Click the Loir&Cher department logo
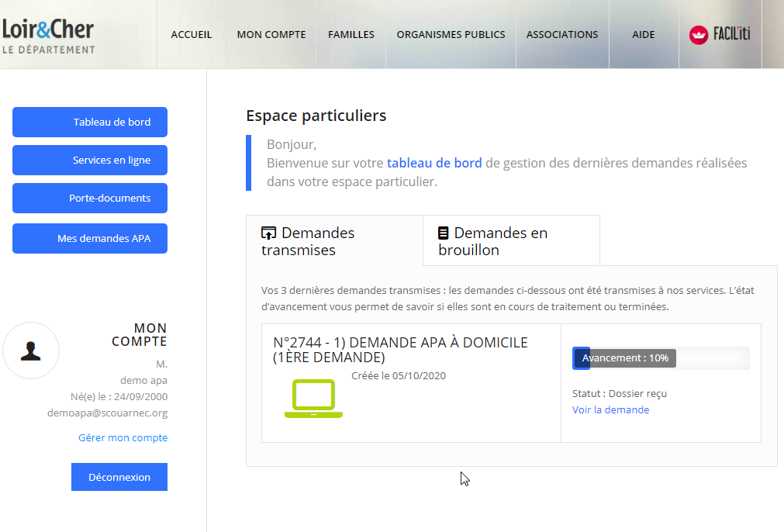Viewport: 784px width, 532px height. (x=48, y=35)
